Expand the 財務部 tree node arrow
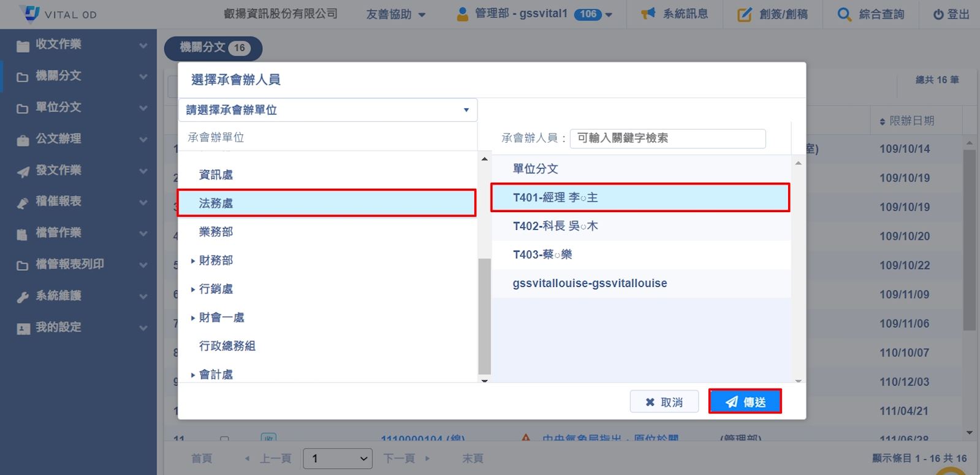Image resolution: width=980 pixels, height=475 pixels. 193,261
